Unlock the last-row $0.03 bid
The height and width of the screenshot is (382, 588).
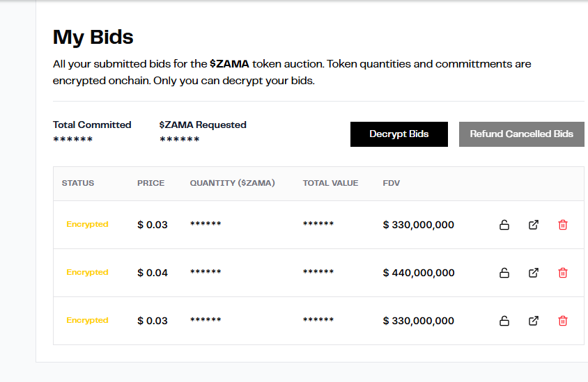coord(504,321)
